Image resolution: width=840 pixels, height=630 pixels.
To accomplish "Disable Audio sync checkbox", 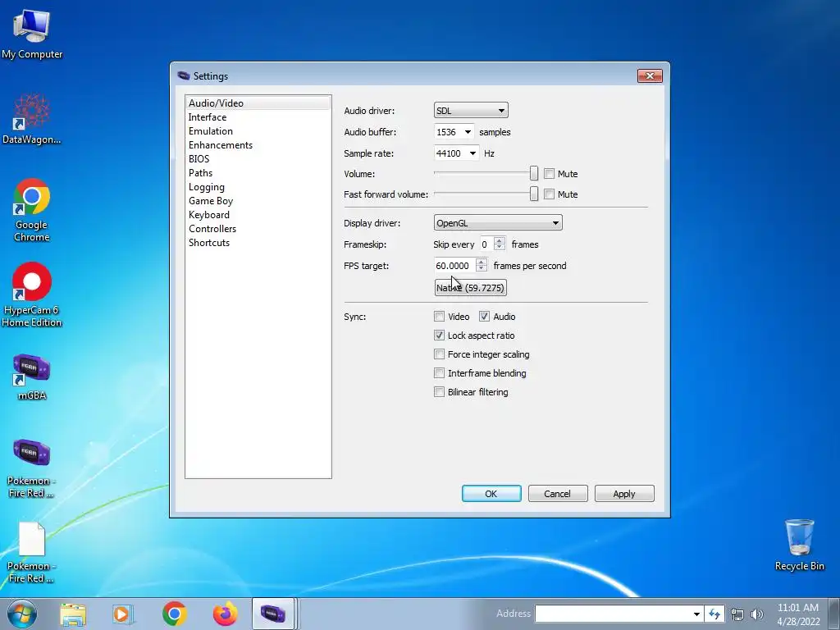I will pyautogui.click(x=484, y=317).
